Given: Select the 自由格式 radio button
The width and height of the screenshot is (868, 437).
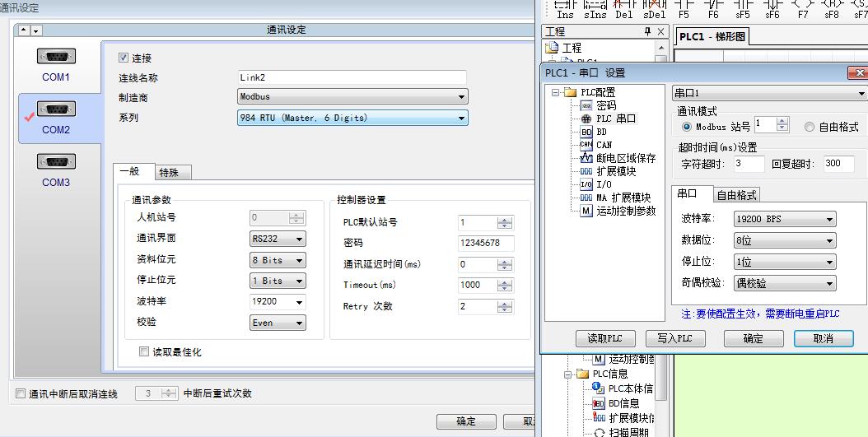Looking at the screenshot, I should [810, 127].
